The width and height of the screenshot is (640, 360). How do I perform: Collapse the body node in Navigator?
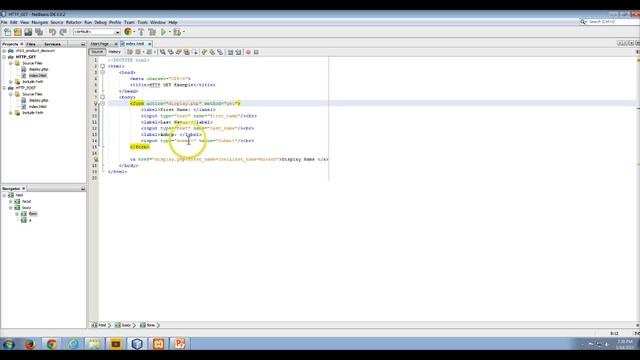(x=11, y=208)
